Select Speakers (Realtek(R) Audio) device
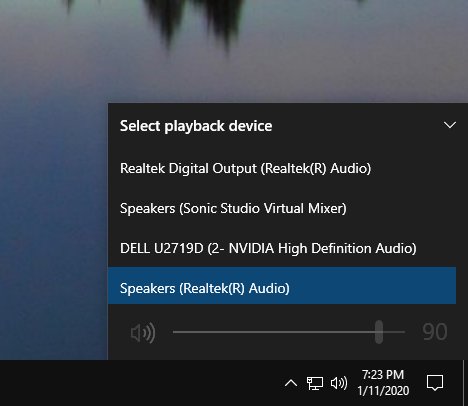The width and height of the screenshot is (468, 406). click(282, 285)
